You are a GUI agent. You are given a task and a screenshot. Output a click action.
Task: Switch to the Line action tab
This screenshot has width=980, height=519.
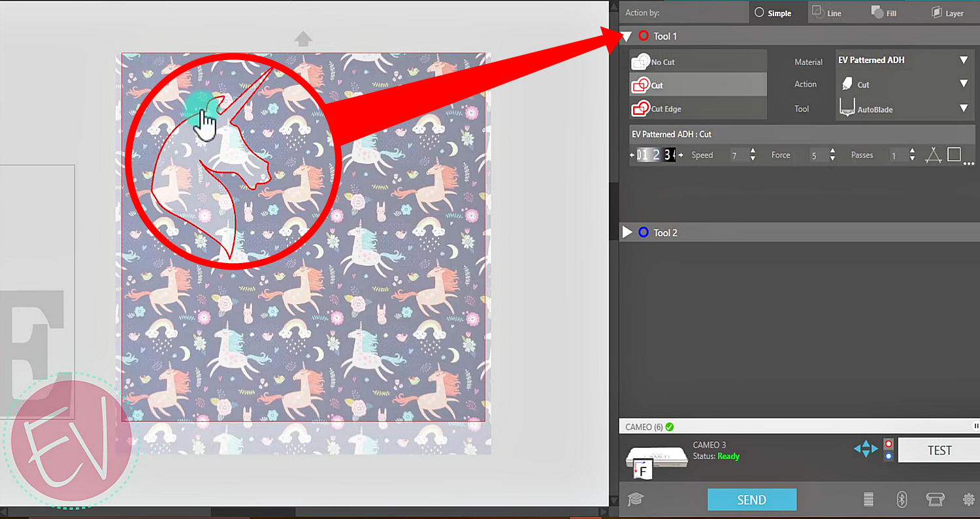[x=828, y=12]
